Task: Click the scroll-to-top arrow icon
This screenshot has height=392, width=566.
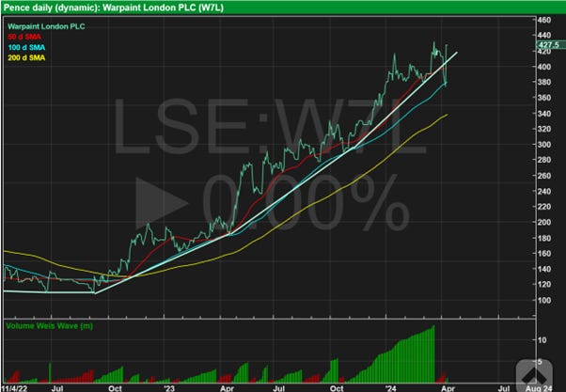Action: tap(534, 374)
